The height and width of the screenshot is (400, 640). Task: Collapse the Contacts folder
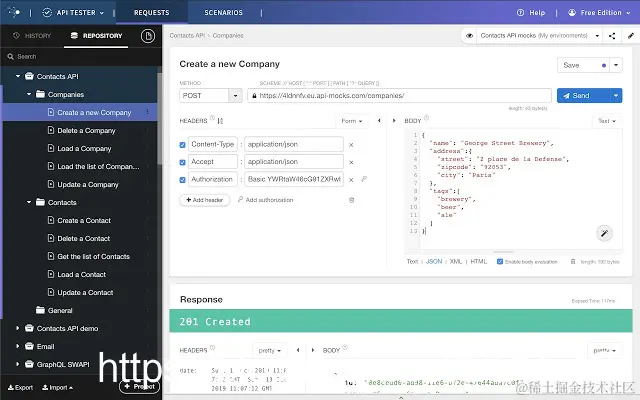[29, 202]
